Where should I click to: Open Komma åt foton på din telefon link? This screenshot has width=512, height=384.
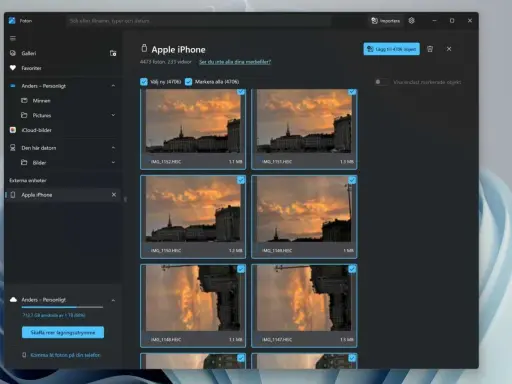(x=65, y=355)
